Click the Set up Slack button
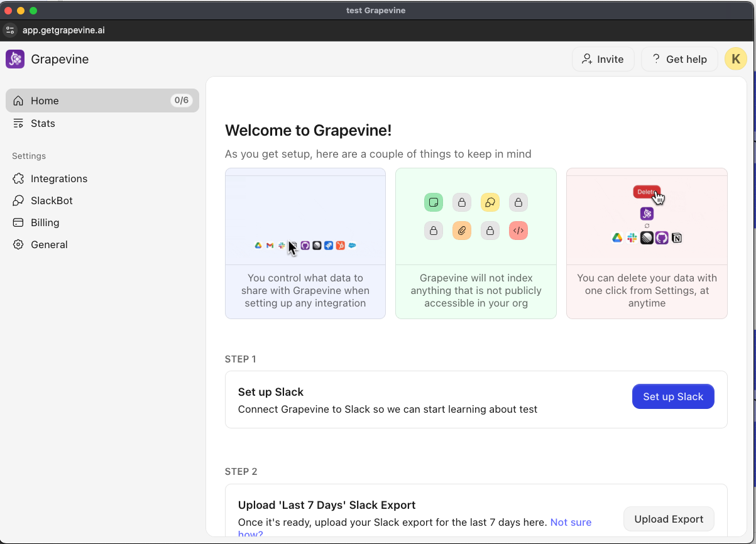756x544 pixels. coord(672,396)
